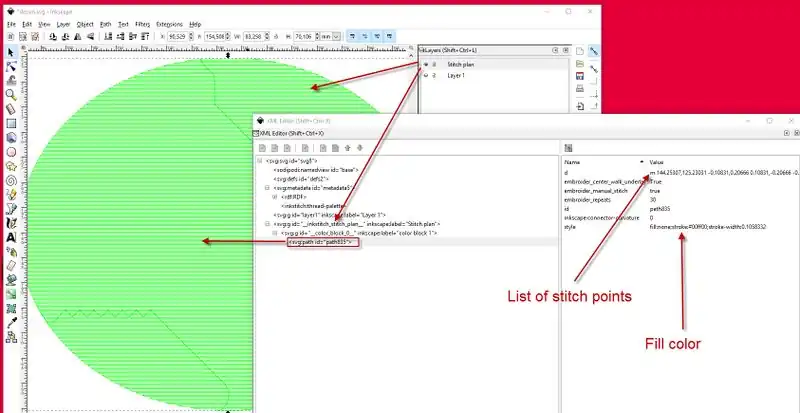The height and width of the screenshot is (413, 800).
Task: Select the Calligraphy tool
Action: (x=11, y=223)
